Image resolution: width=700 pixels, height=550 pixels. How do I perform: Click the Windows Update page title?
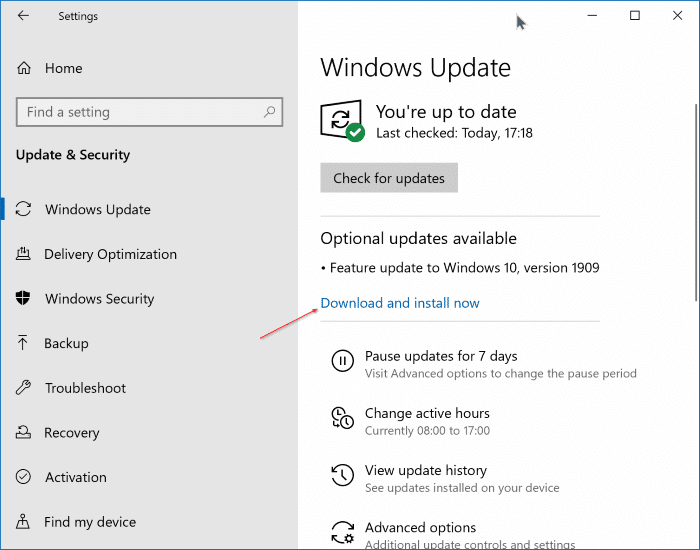(x=415, y=68)
